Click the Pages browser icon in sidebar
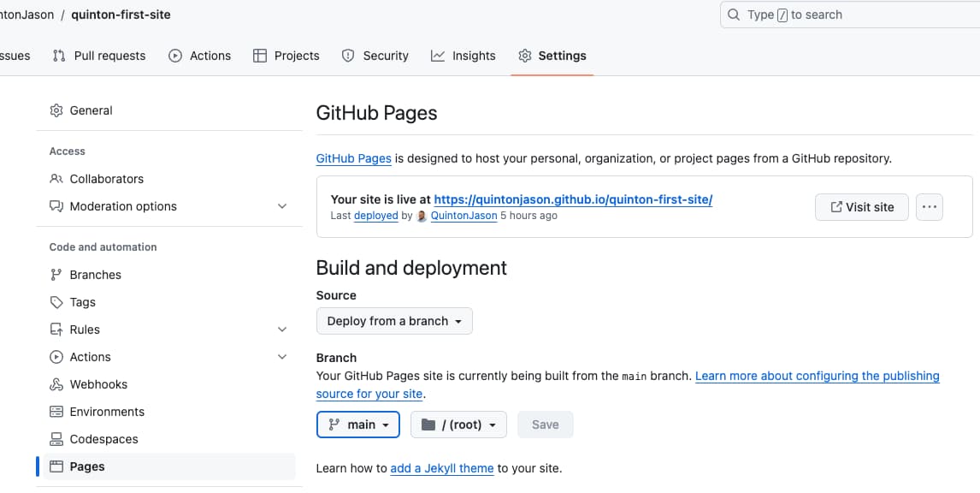 coord(56,466)
